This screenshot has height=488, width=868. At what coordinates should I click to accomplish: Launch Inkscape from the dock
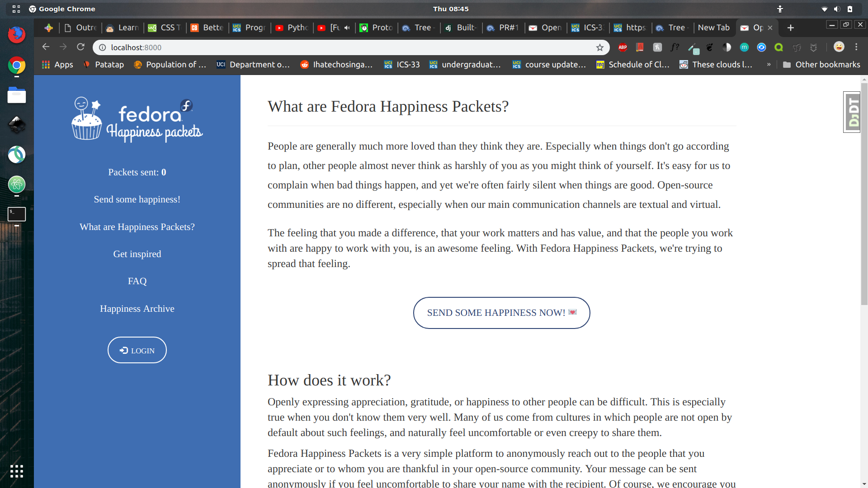[x=17, y=125]
